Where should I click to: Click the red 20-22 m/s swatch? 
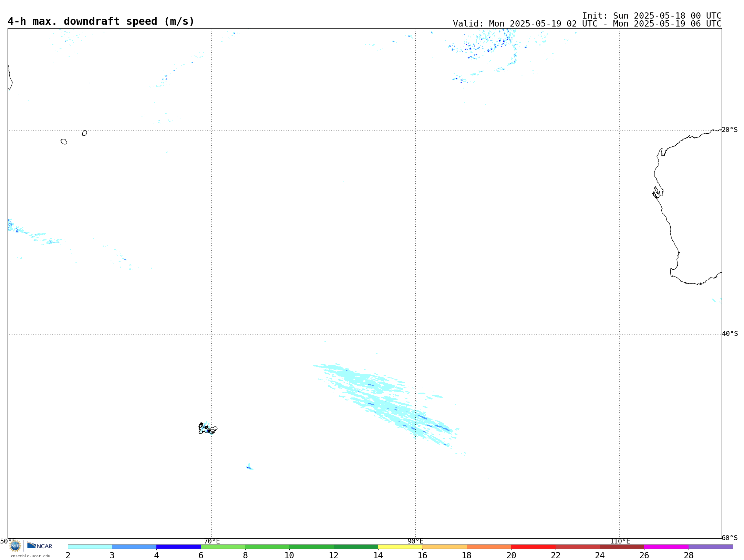coord(533,547)
